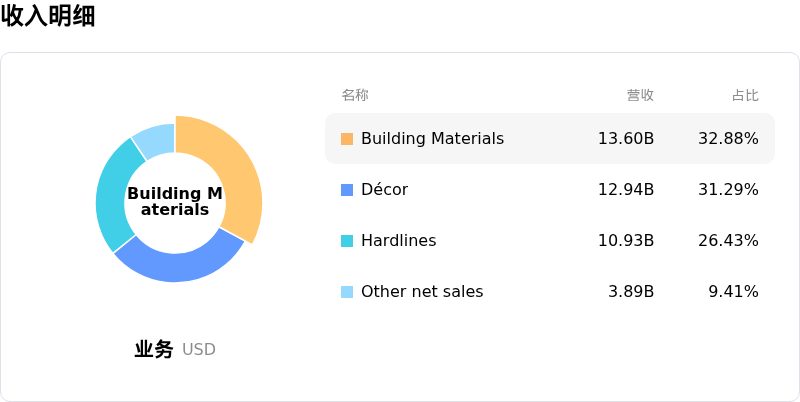The height and width of the screenshot is (402, 800).
Task: Click the orange Building Materials legend swatch
Action: coord(347,139)
